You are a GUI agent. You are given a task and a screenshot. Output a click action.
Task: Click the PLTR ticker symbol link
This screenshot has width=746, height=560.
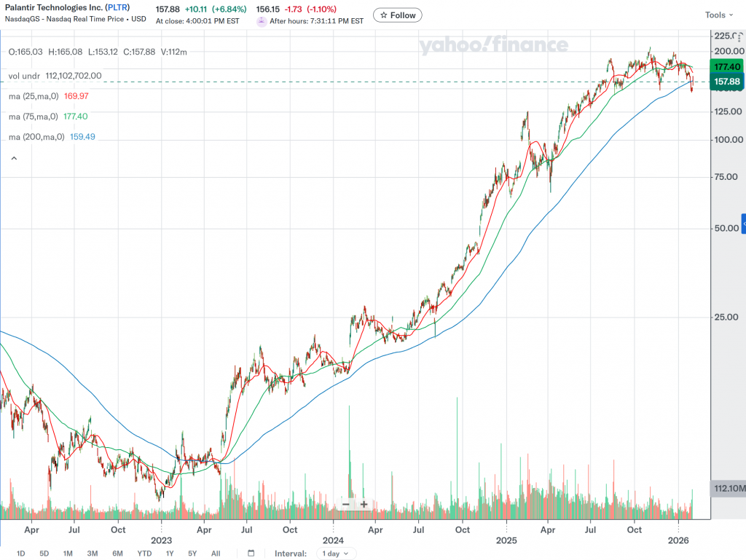tap(119, 8)
